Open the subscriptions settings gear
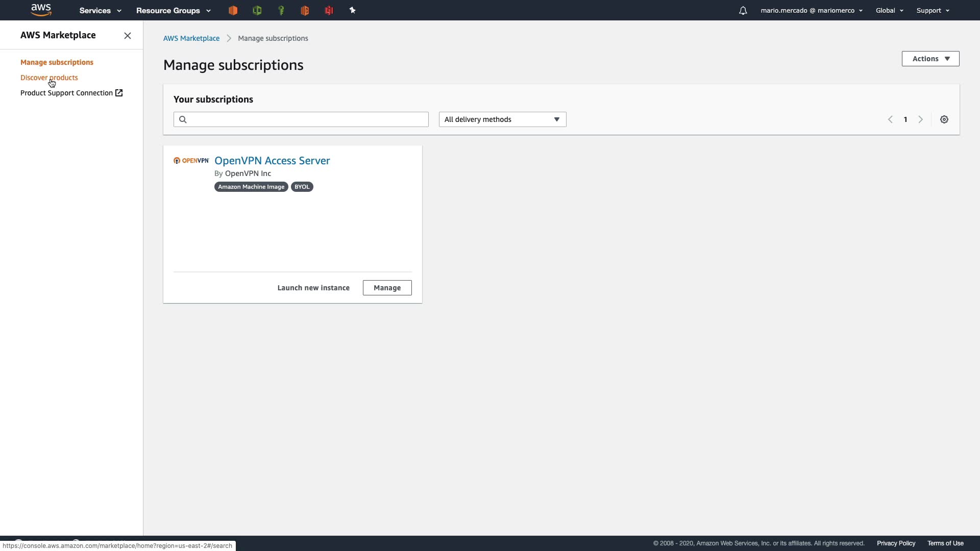Viewport: 980px width, 551px height. [944, 119]
